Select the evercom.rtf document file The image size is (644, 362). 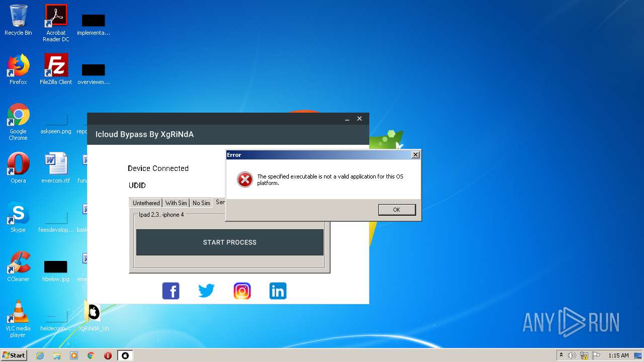coord(56,168)
